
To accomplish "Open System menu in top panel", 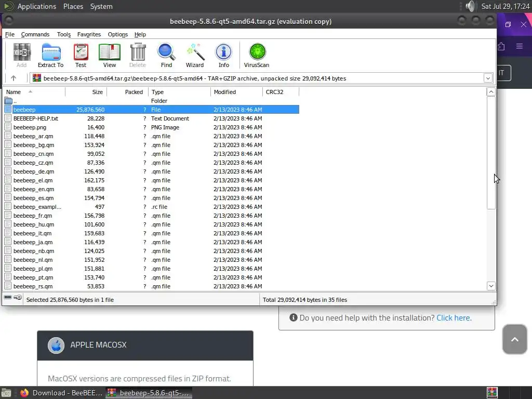I will coord(101,6).
